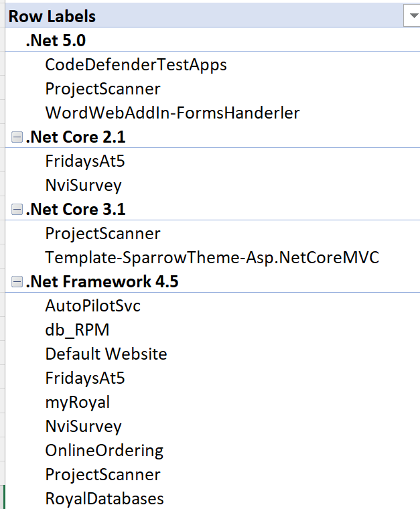This screenshot has width=420, height=509.
Task: Select the OnlineOrdering row
Action: 104,451
